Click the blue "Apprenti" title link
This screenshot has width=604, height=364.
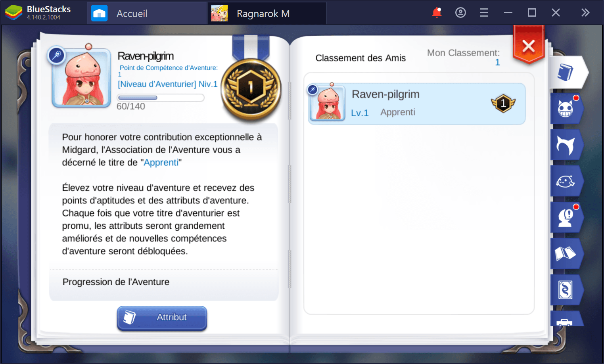point(161,163)
